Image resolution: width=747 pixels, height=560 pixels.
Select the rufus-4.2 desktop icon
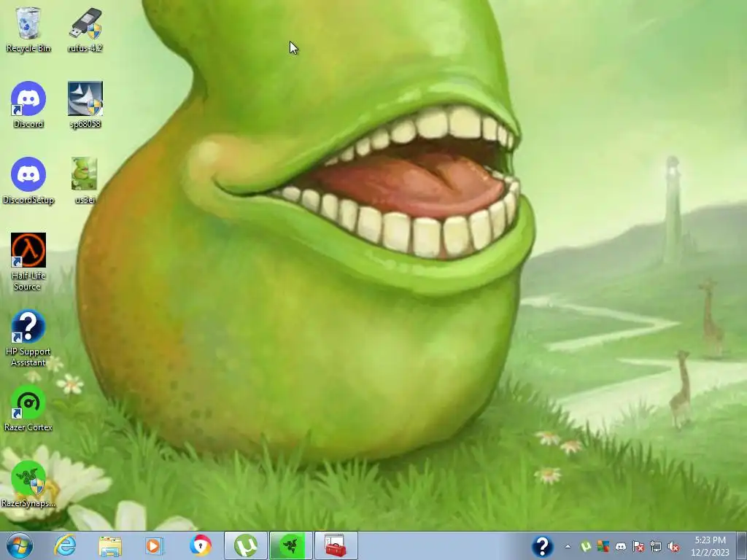point(85,29)
